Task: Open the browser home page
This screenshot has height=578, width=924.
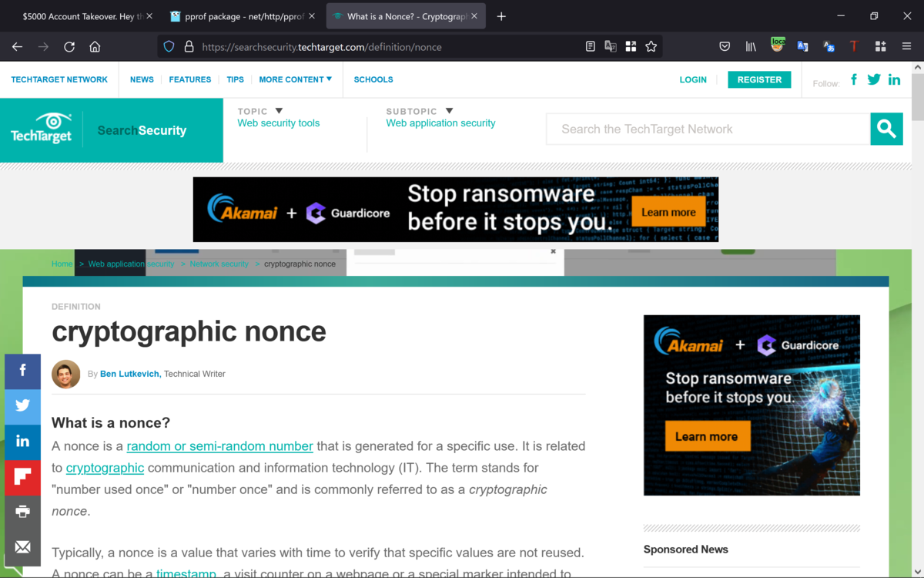Action: pyautogui.click(x=95, y=46)
